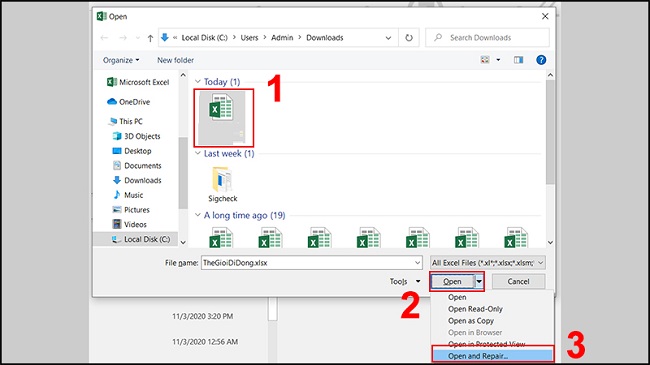Open Desktop in the navigation pane

pos(132,151)
